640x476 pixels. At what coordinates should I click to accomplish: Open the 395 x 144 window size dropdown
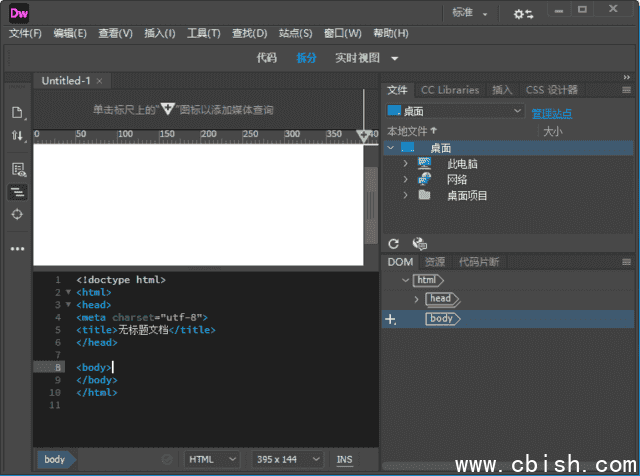288,459
